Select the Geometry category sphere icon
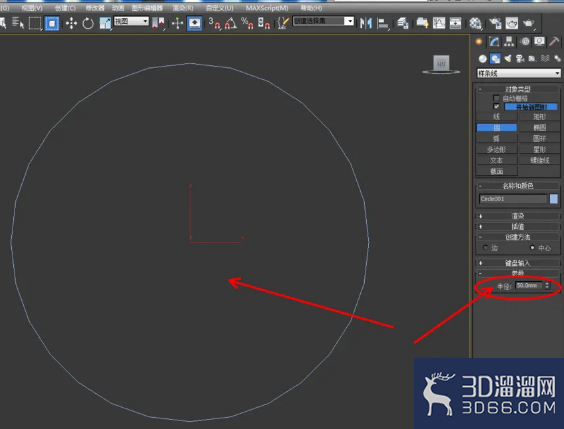Viewport: 564px width, 429px height. tap(483, 59)
